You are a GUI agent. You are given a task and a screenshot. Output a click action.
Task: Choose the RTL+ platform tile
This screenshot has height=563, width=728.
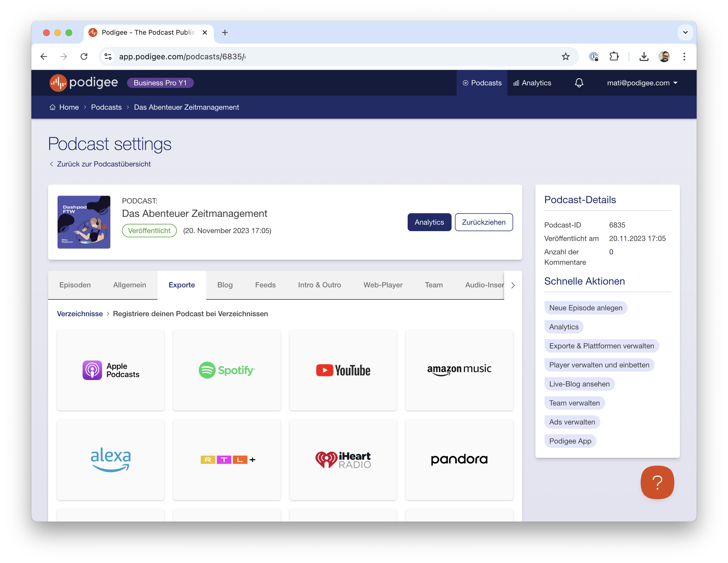[227, 460]
